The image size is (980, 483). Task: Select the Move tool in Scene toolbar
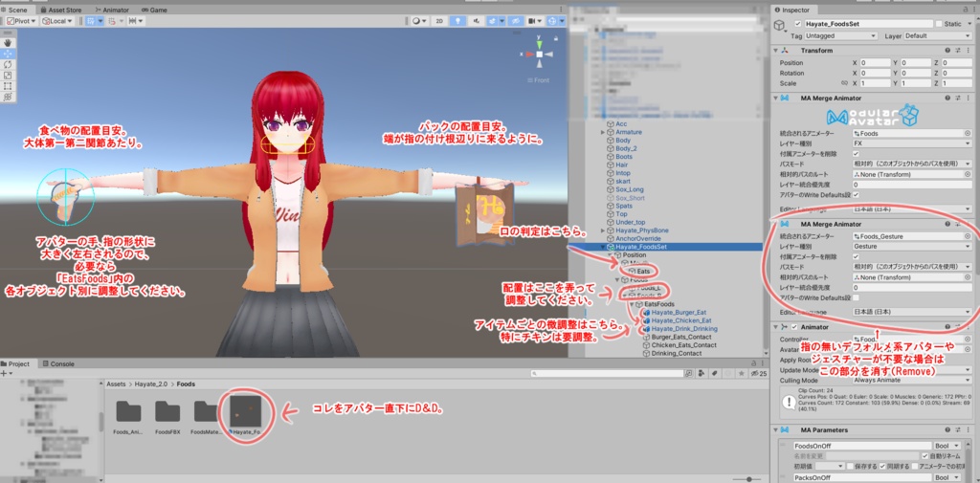8,54
